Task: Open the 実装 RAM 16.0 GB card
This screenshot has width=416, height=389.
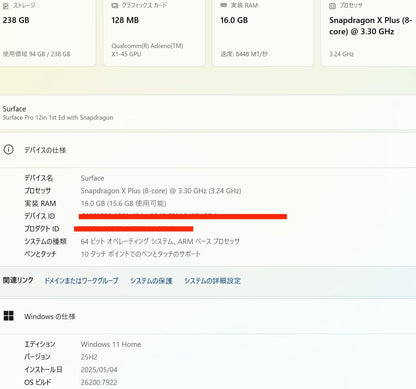Action: pyautogui.click(x=263, y=32)
